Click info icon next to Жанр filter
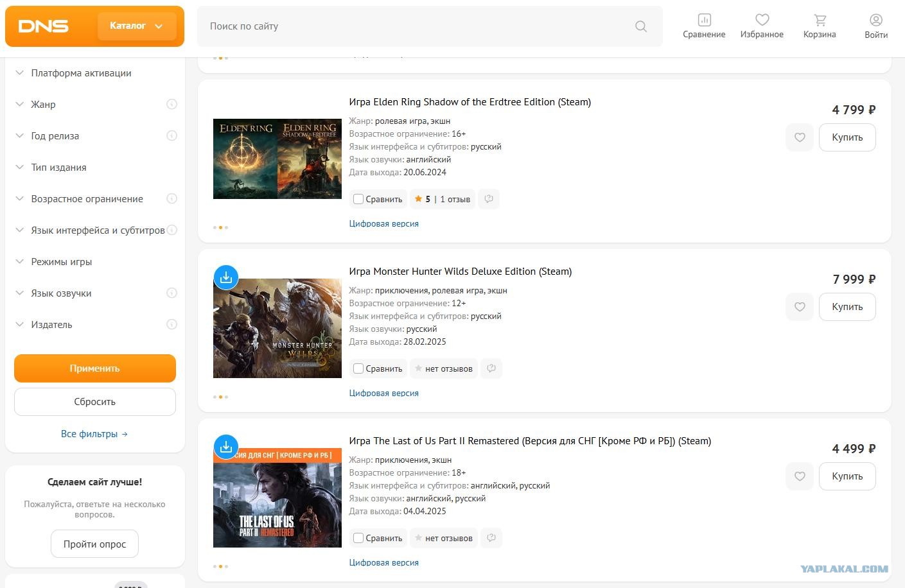Image resolution: width=905 pixels, height=588 pixels. 171,104
